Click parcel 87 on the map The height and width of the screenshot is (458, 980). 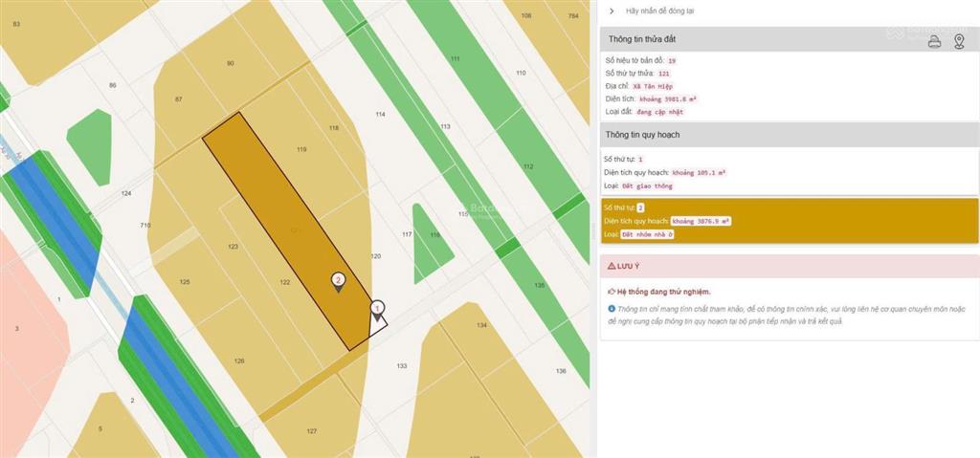pos(178,100)
